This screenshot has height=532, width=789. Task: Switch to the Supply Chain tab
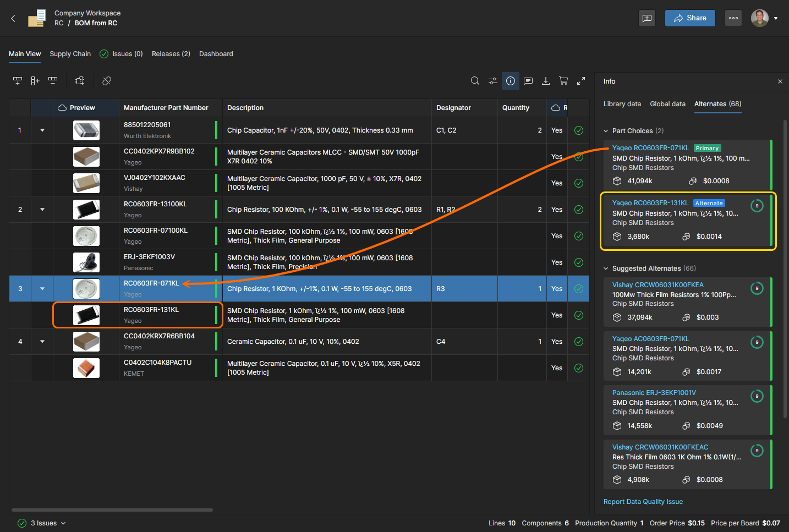(70, 54)
